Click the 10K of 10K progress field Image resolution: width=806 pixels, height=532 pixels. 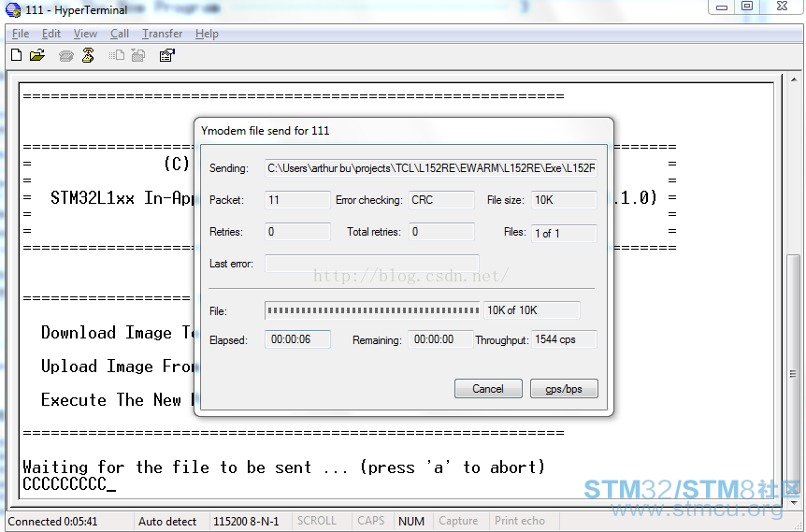point(532,310)
